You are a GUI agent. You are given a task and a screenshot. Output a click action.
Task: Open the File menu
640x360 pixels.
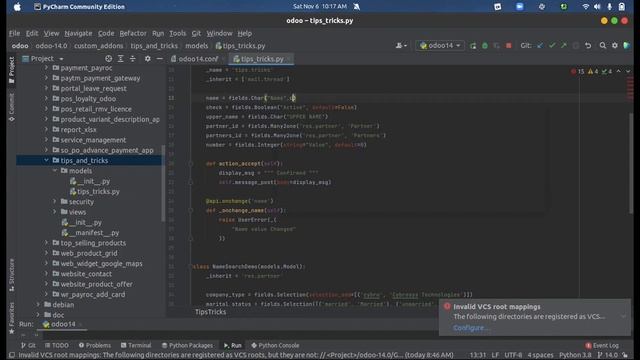[14, 33]
